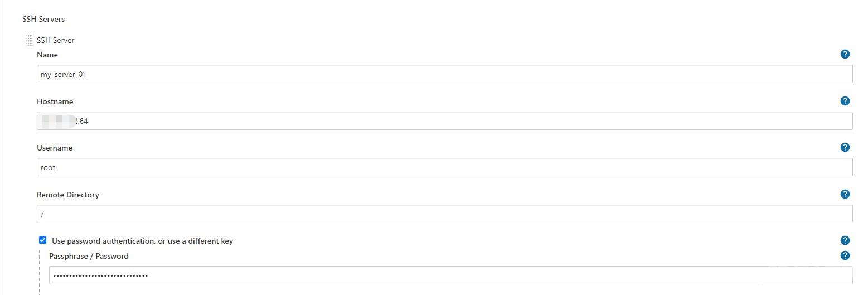Show help for Passphrase / Password
The image size is (868, 295).
pos(845,255)
